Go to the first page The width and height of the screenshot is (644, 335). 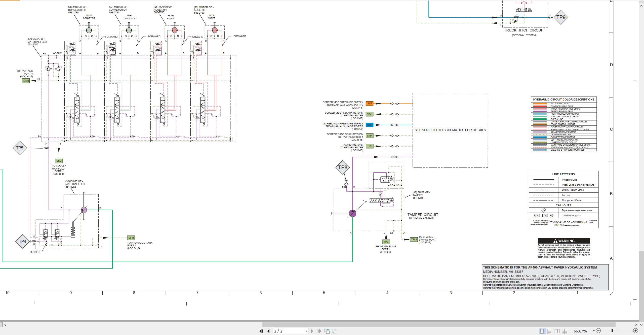(261, 331)
